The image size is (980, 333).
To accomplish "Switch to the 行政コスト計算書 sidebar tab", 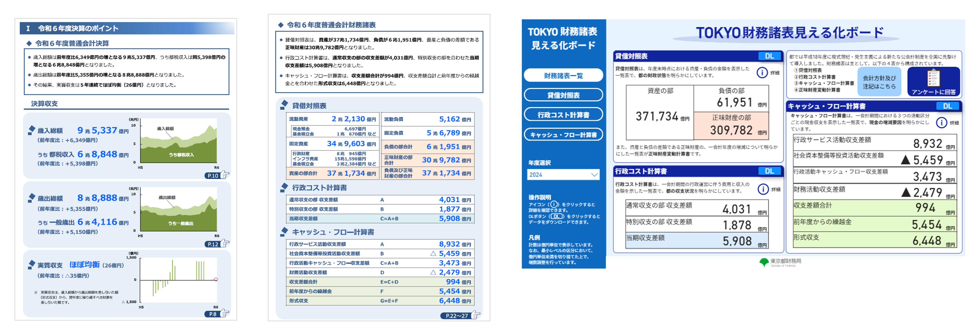I will click(563, 115).
